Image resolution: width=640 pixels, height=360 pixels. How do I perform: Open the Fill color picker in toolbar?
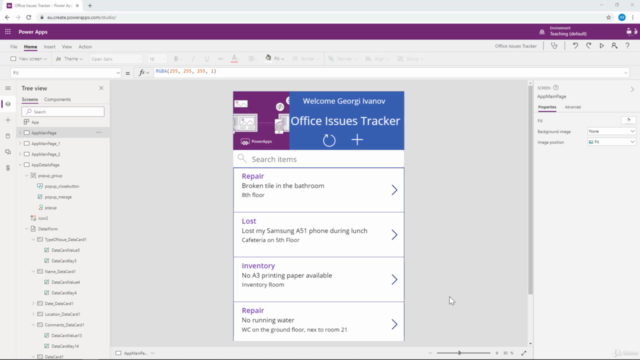pos(274,59)
